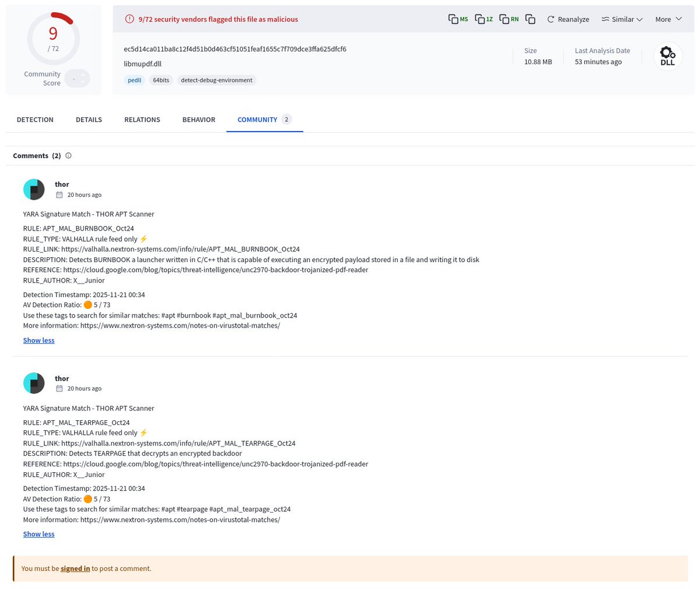700x589 pixels.
Task: Click the 9/72 detection score gauge
Action: coord(53,38)
